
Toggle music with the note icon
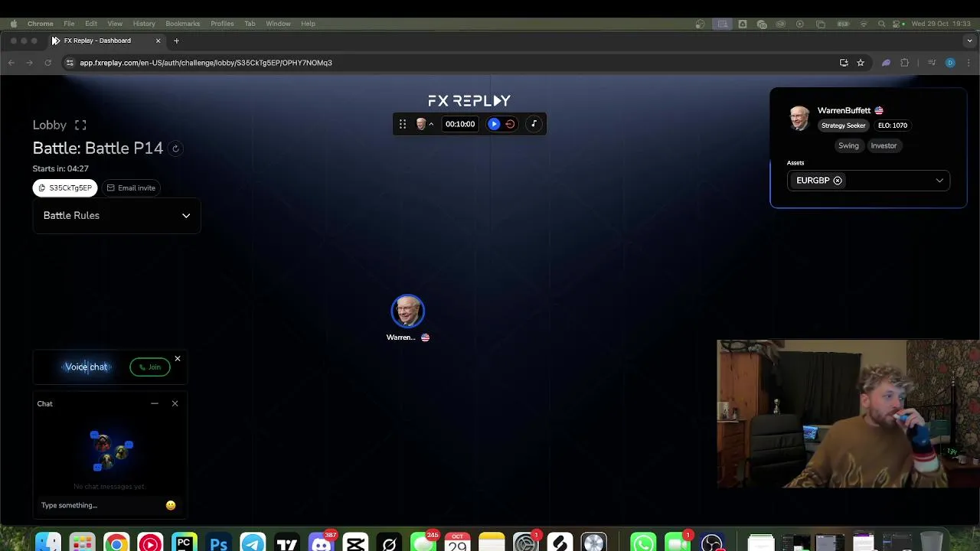534,124
